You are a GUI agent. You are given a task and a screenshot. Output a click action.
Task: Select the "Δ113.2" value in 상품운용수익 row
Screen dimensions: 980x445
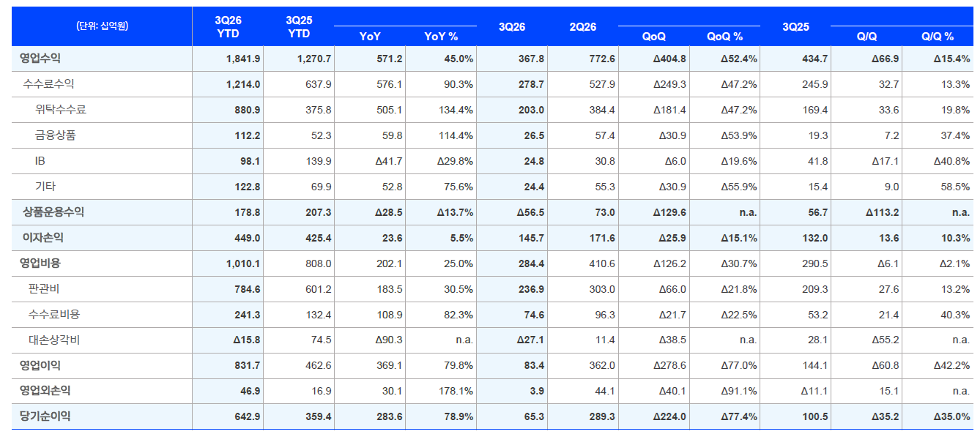[882, 212]
